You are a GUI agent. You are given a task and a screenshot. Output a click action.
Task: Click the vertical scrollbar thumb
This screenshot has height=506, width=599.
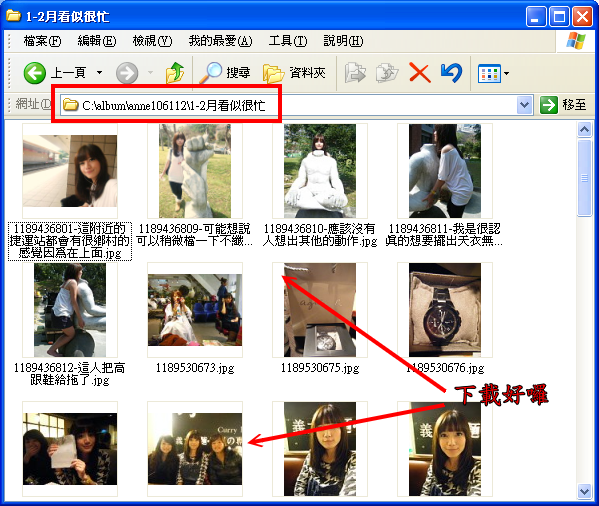point(584,178)
